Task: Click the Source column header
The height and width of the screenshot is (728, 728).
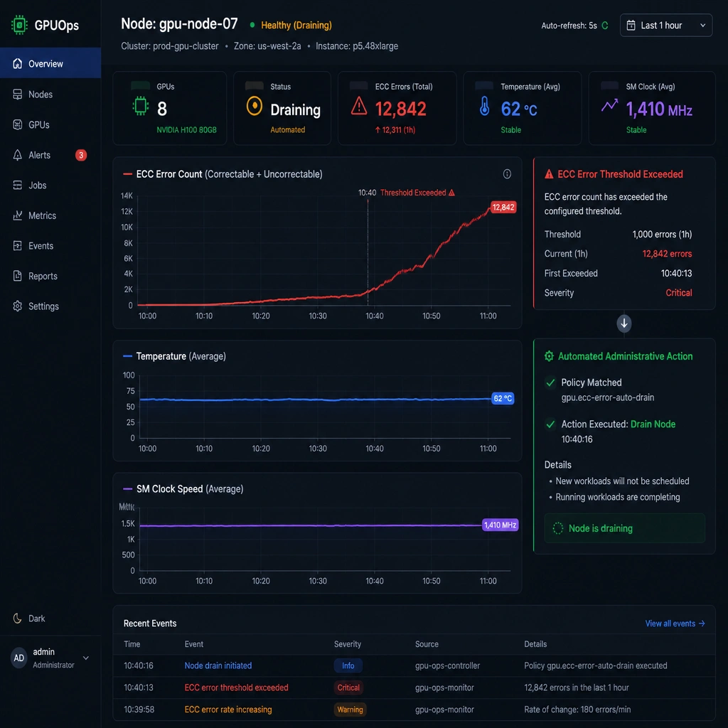Action: tap(427, 644)
